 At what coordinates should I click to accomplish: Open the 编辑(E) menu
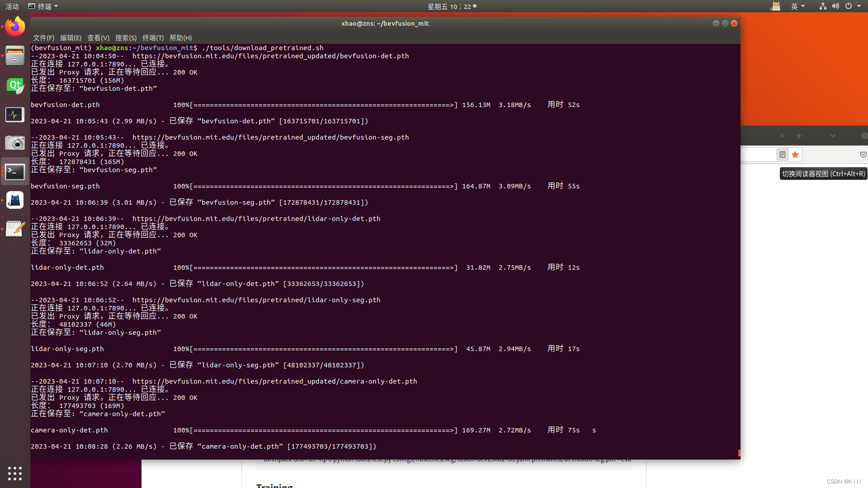[71, 38]
